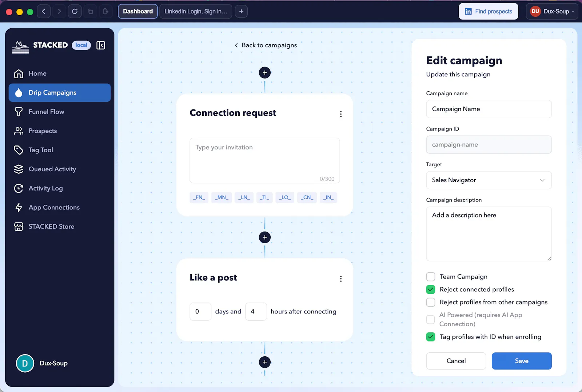Check Reject profiles from other campaigns

coord(431,302)
